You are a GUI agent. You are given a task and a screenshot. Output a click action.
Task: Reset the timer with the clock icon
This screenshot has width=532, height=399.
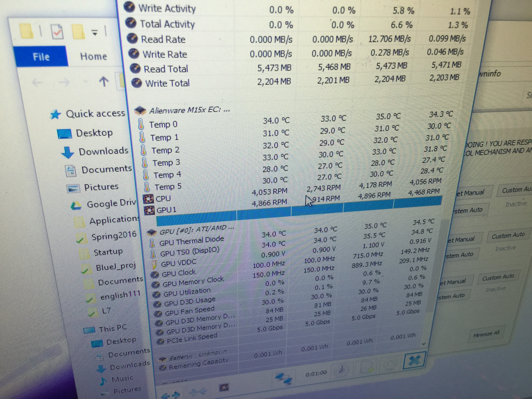point(341,370)
